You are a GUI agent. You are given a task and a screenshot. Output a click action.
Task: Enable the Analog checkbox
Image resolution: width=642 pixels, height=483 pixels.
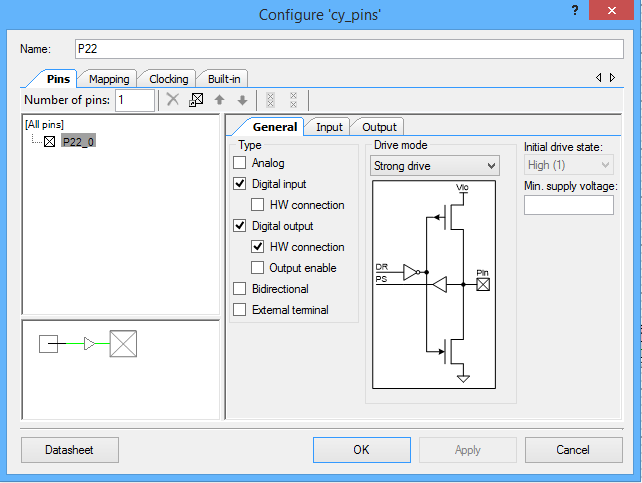point(240,163)
